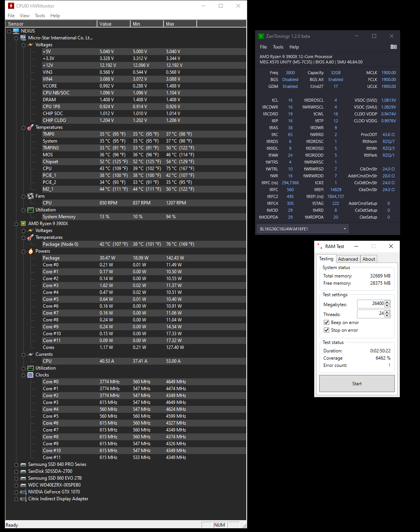Click the NEXUS computer icon
Viewport: 420px width, 532px height.
[16, 31]
